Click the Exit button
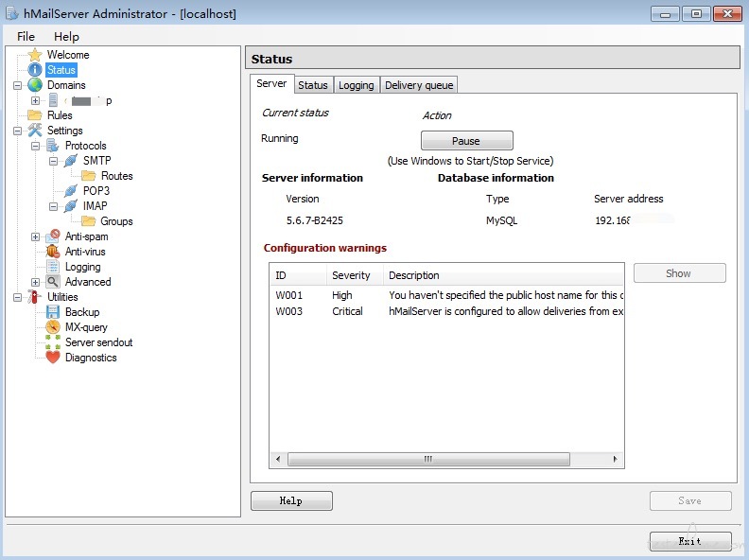This screenshot has width=749, height=560. point(690,541)
